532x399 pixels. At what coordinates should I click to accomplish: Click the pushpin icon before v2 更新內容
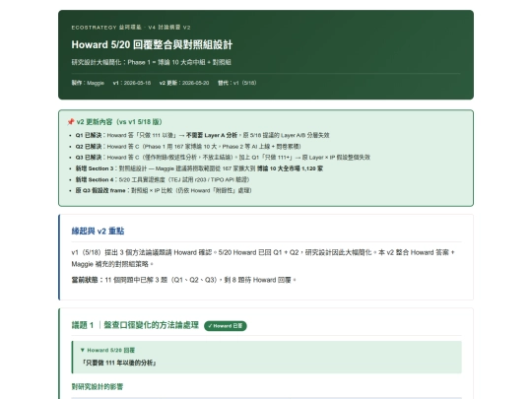[x=71, y=122]
